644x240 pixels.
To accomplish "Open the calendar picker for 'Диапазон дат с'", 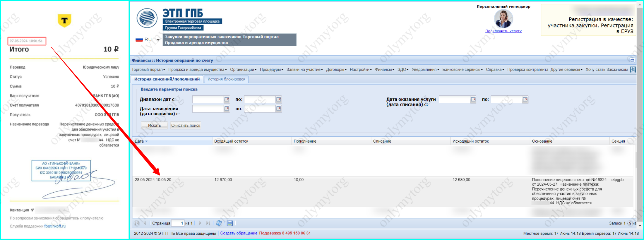I will [227, 100].
